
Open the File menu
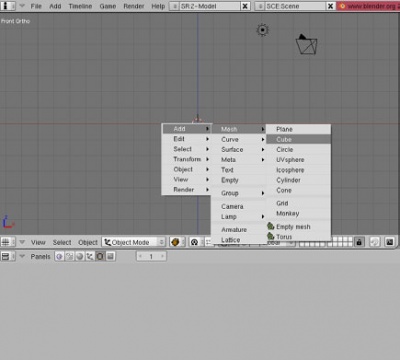[36, 6]
